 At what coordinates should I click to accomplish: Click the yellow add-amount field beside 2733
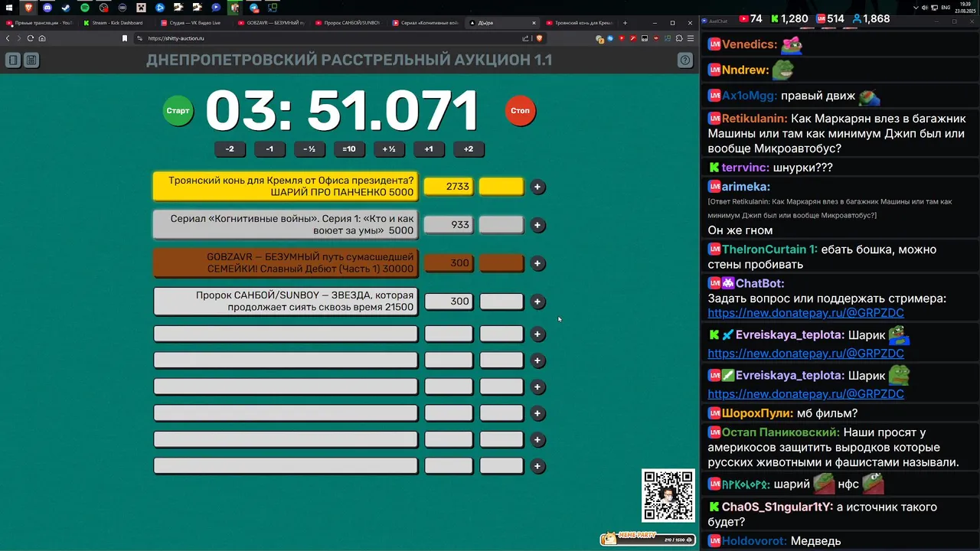(501, 187)
